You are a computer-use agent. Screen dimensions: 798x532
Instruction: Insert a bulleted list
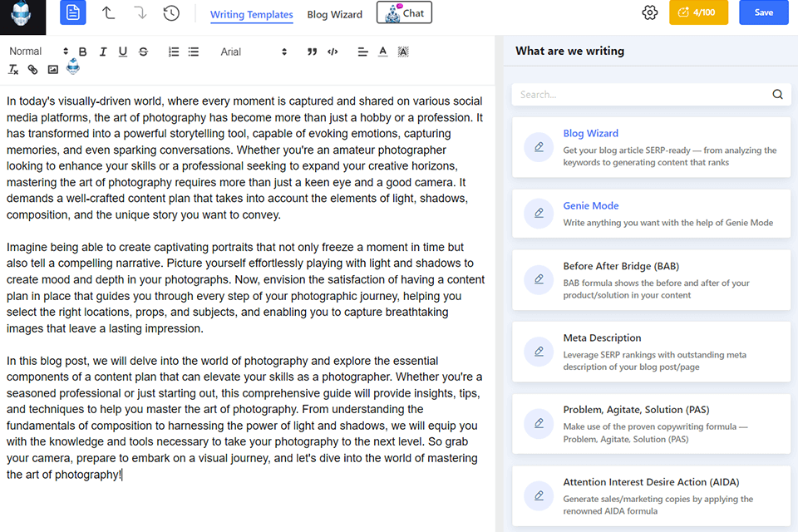(x=194, y=52)
